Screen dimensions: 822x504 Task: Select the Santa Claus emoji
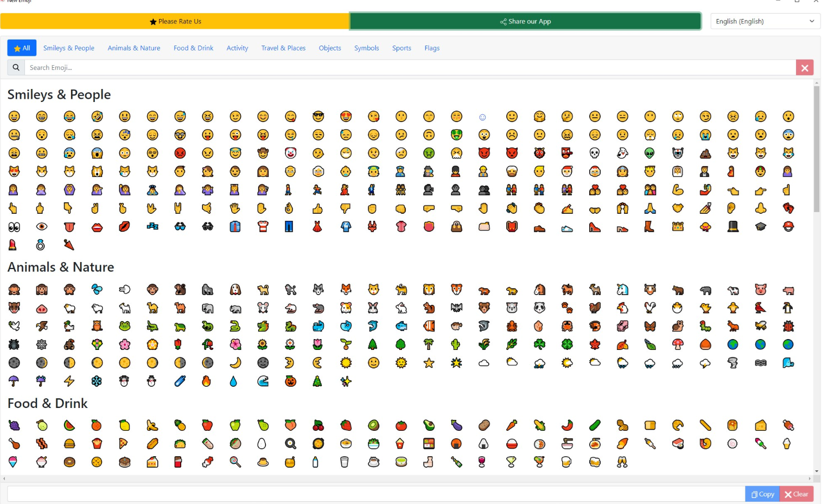pos(567,171)
